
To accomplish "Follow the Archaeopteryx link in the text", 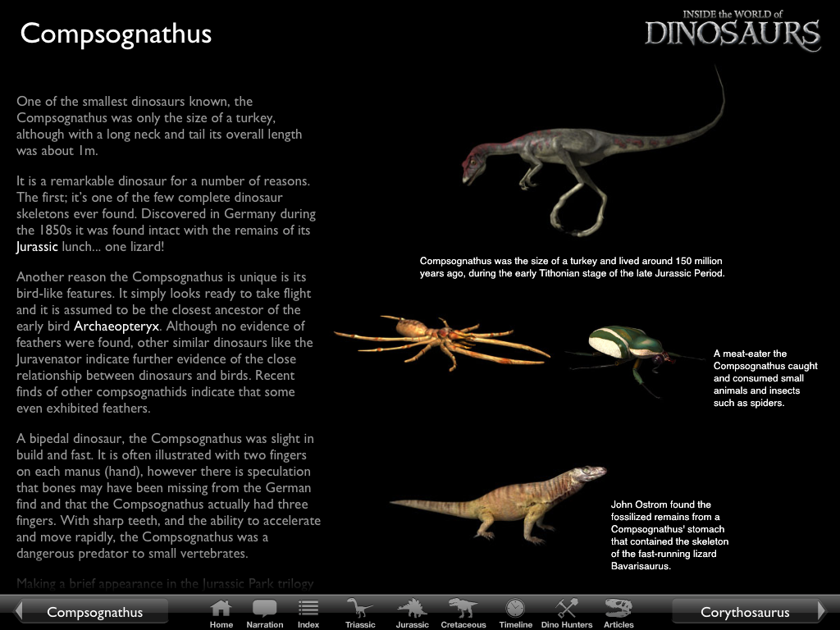I will 116,326.
